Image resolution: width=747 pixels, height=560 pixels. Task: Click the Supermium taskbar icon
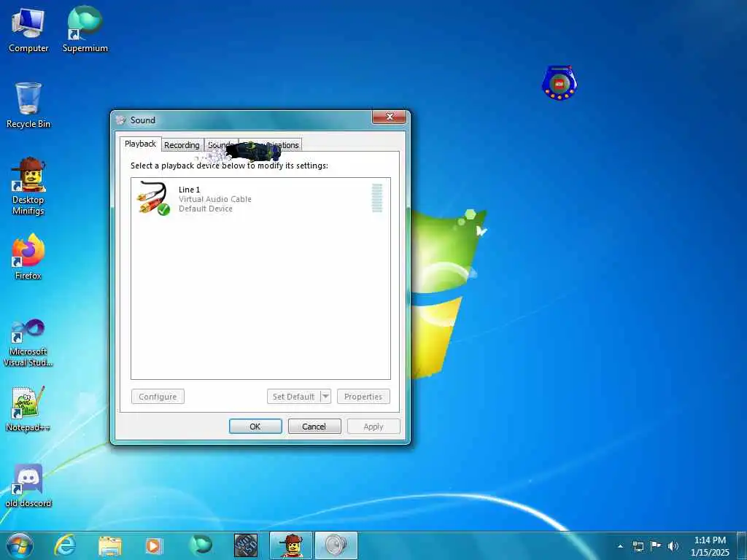[x=200, y=545]
